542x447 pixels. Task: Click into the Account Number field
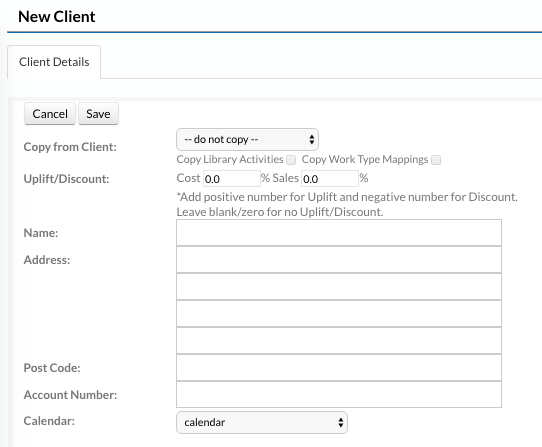point(339,394)
